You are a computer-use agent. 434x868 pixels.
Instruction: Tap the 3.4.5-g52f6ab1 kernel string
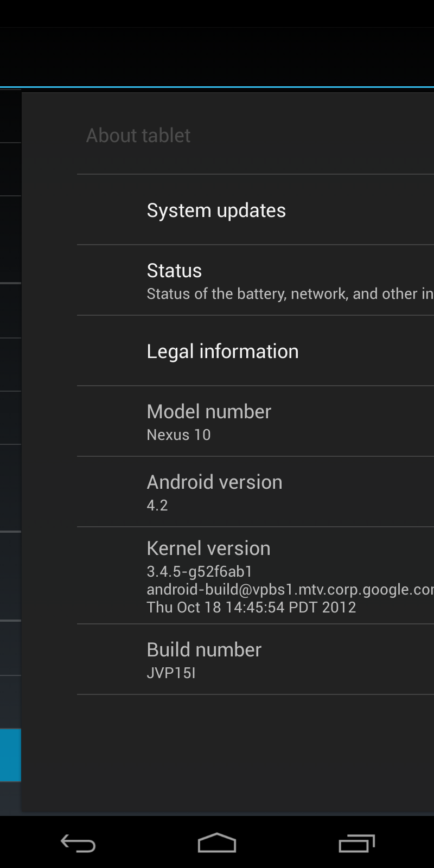[x=200, y=571]
